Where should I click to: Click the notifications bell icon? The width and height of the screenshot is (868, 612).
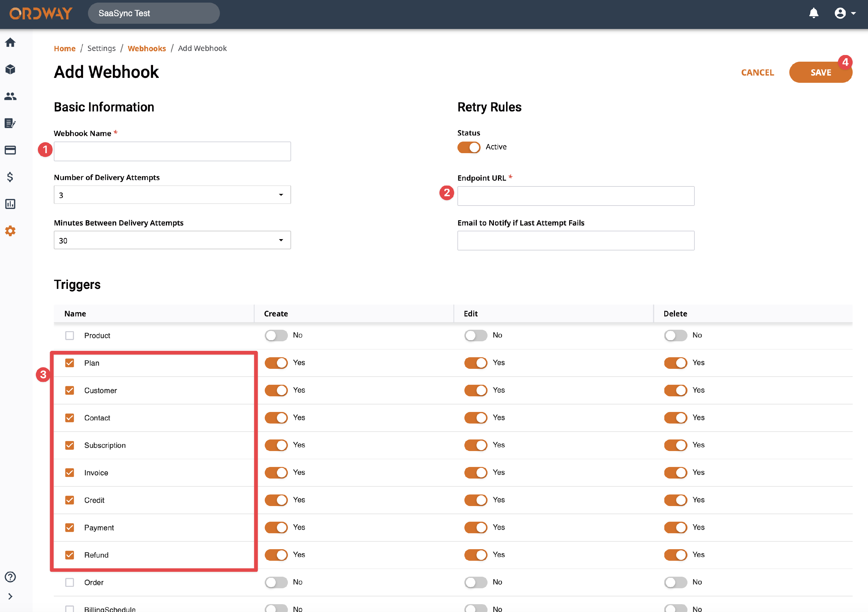tap(814, 13)
